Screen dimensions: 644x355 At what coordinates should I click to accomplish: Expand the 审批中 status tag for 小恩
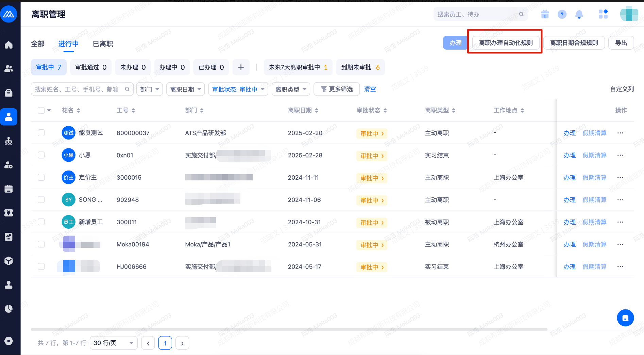(x=372, y=156)
